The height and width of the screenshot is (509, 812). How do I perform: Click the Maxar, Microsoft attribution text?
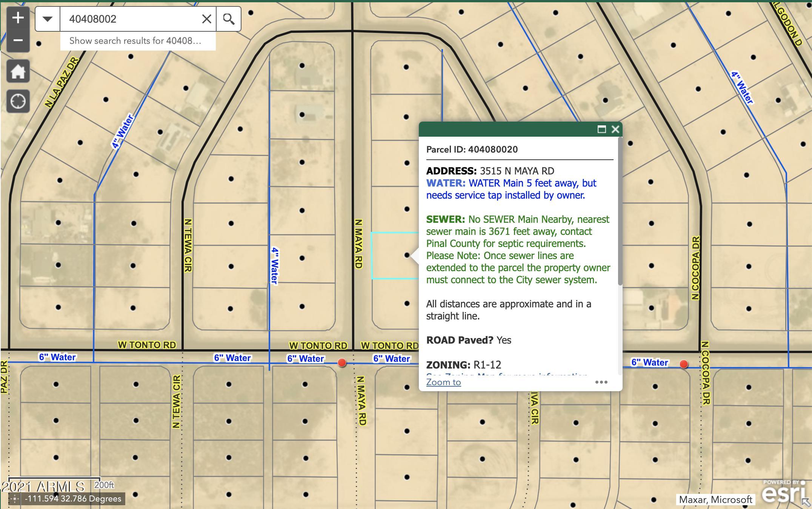715,500
